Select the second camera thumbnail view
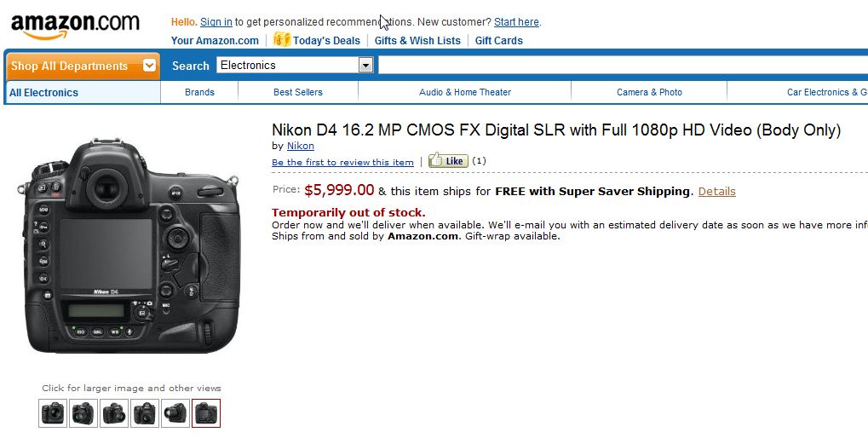Viewport: 868px width, 438px height. coord(83,413)
